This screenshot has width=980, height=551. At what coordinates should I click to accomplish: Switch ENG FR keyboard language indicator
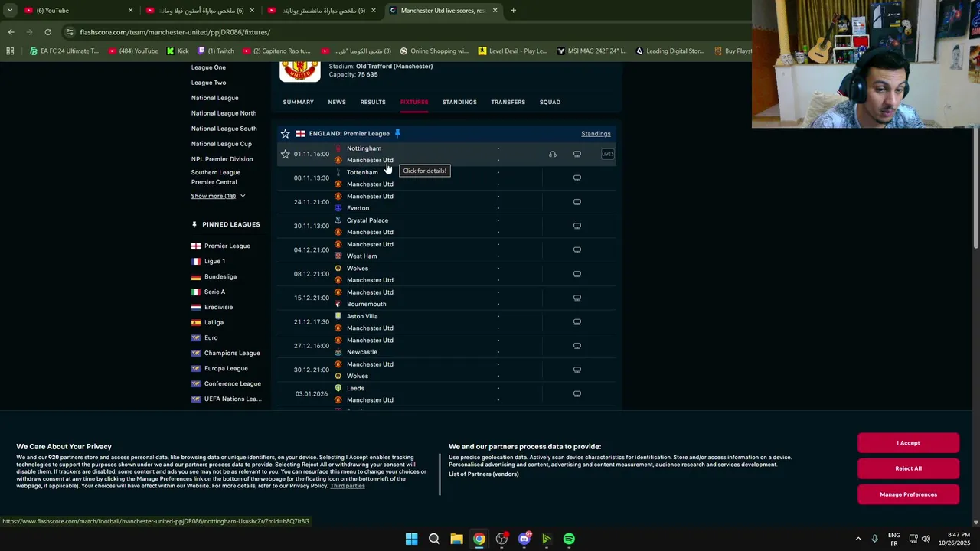click(x=893, y=539)
